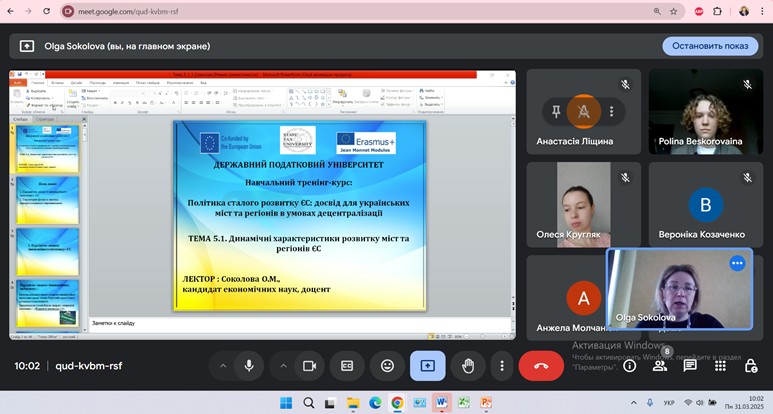Expand hidden system tray icons chevron
Screen dimensions: 773x414
633,403
